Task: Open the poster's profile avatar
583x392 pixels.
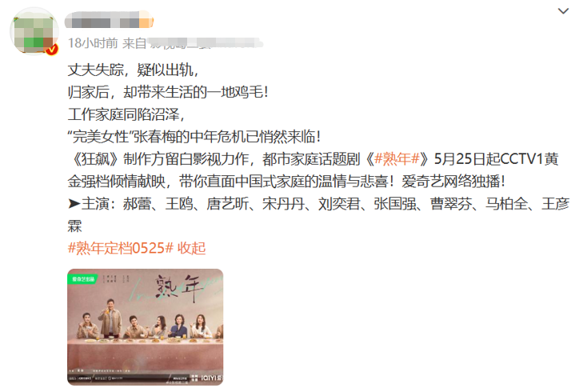Action: coord(34,31)
